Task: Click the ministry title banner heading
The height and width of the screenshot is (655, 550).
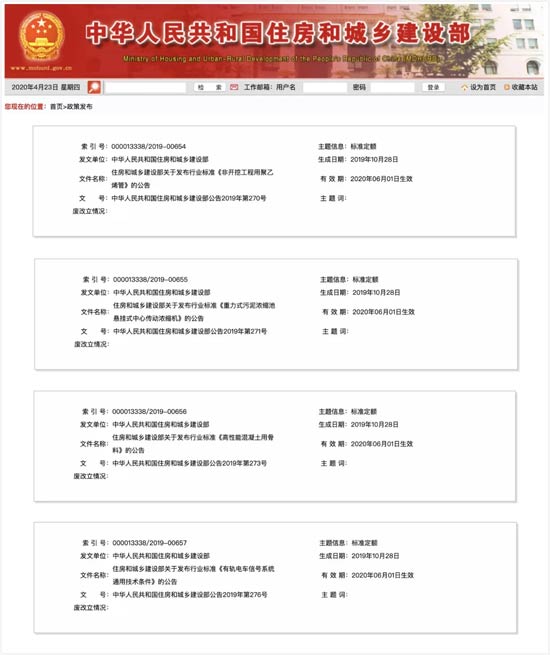Action: 278,34
